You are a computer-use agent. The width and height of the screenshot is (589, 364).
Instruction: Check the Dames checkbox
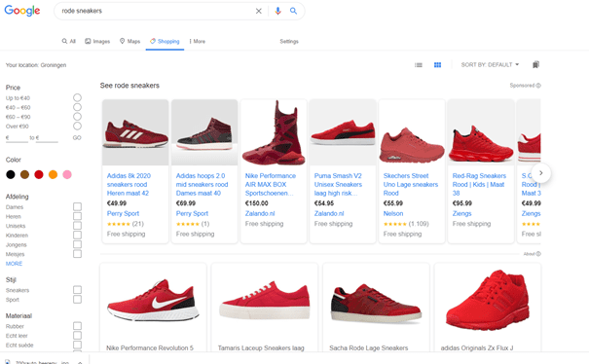[x=77, y=207]
